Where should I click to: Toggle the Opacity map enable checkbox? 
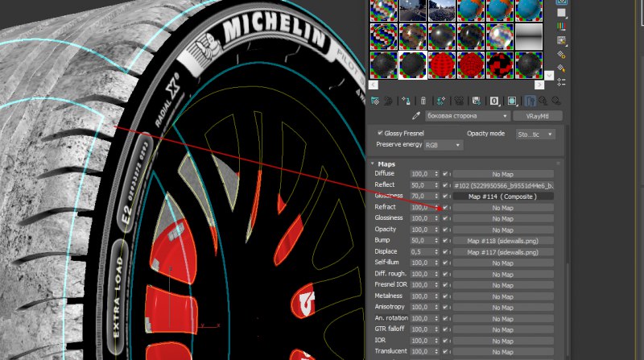coord(445,230)
